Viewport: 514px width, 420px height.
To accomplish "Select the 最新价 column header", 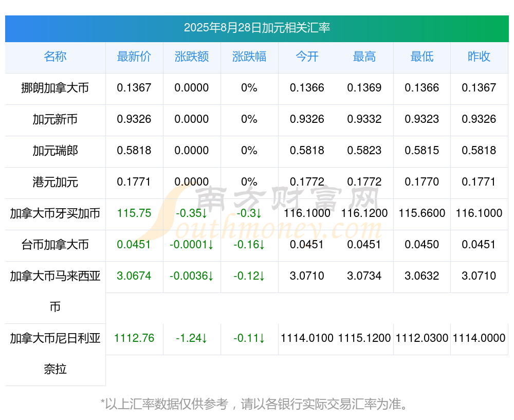I will click(134, 57).
